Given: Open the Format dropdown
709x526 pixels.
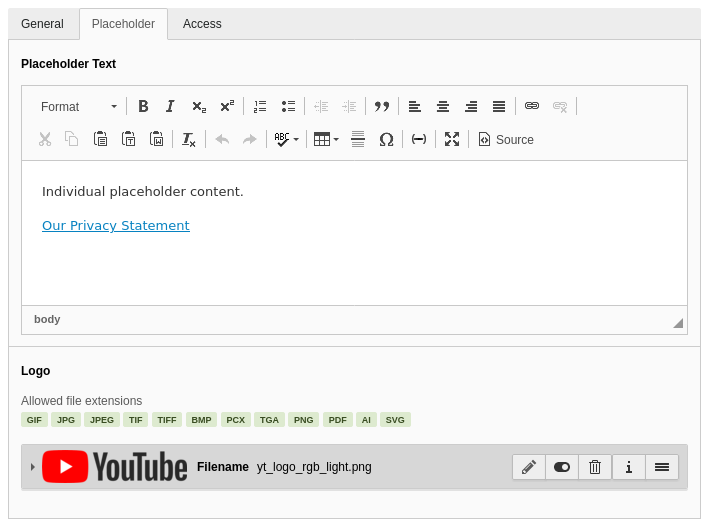Looking at the screenshot, I should 79,106.
